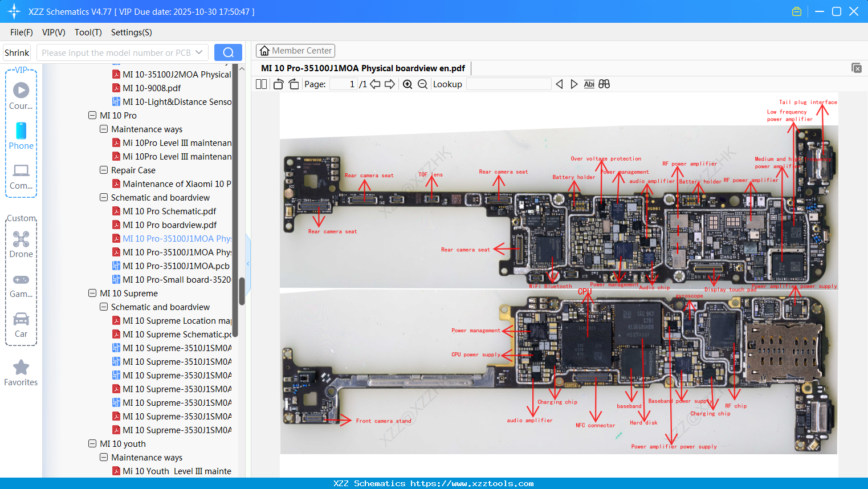The image size is (868, 489).
Task: Rotate the page clockwise
Action: tap(293, 84)
